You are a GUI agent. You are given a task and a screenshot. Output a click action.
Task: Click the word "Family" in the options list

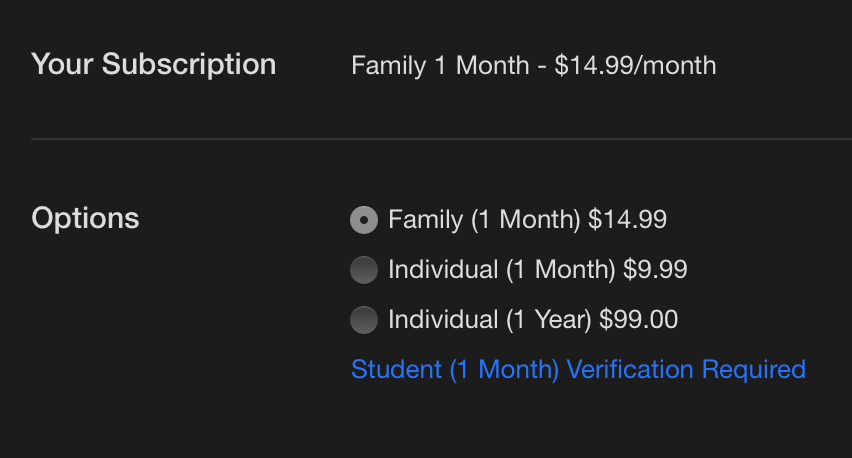coord(425,220)
